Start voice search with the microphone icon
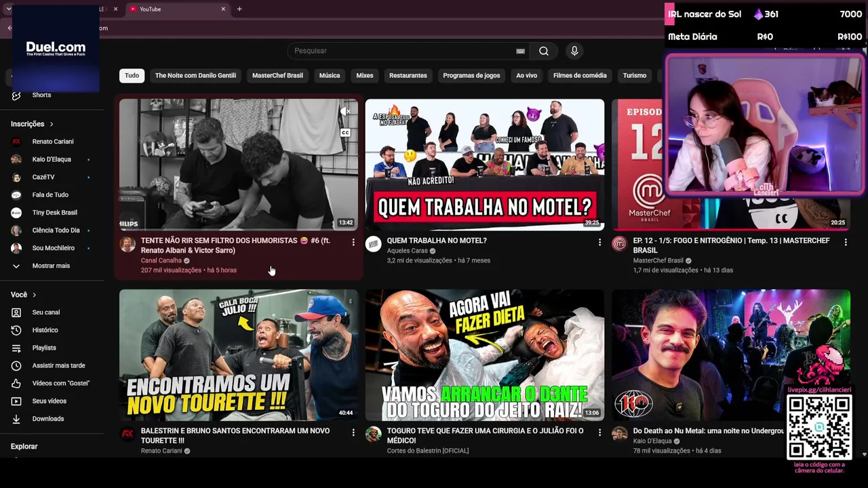Viewport: 868px width, 488px height. (x=574, y=51)
